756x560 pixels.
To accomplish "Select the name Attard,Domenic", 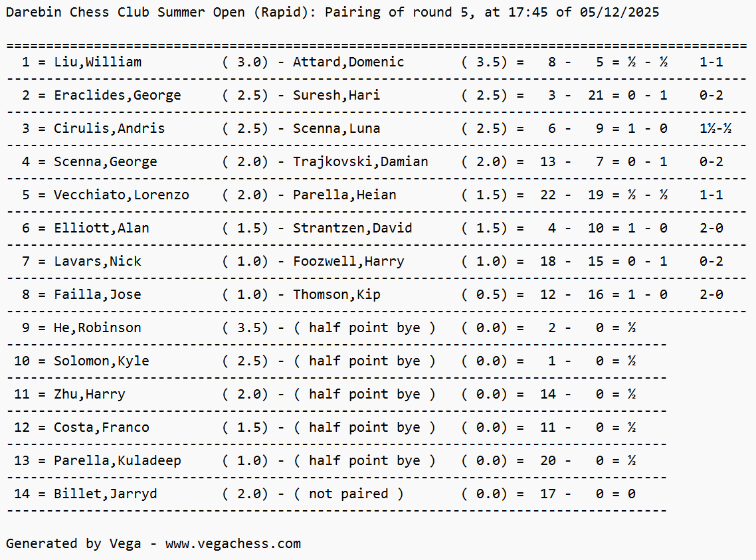I will (x=348, y=62).
